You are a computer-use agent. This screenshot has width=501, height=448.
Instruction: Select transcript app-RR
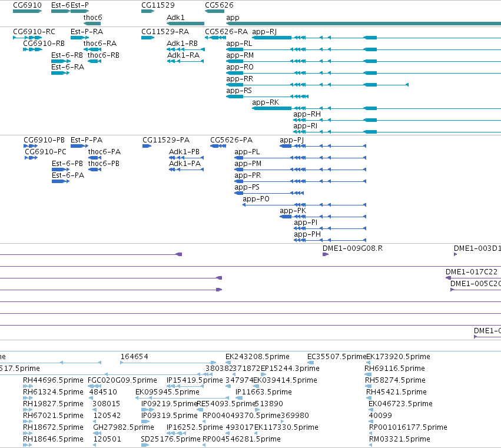240,79
